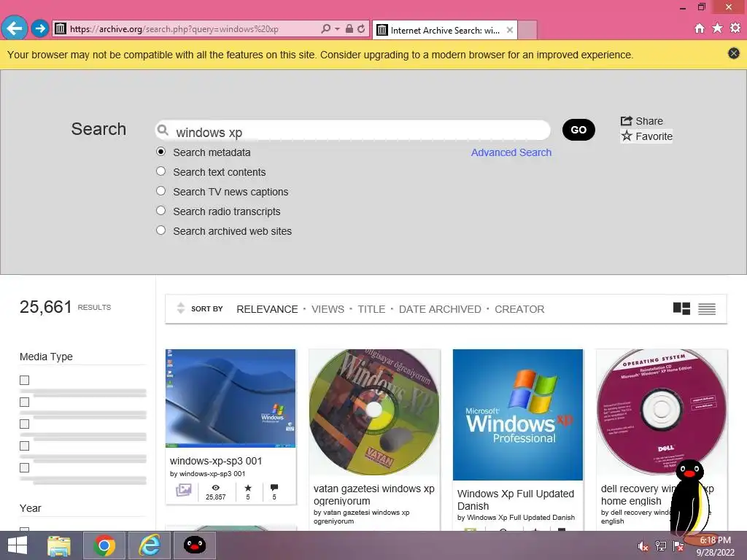Switch to tile grid view icon
747x560 pixels.
click(x=681, y=308)
